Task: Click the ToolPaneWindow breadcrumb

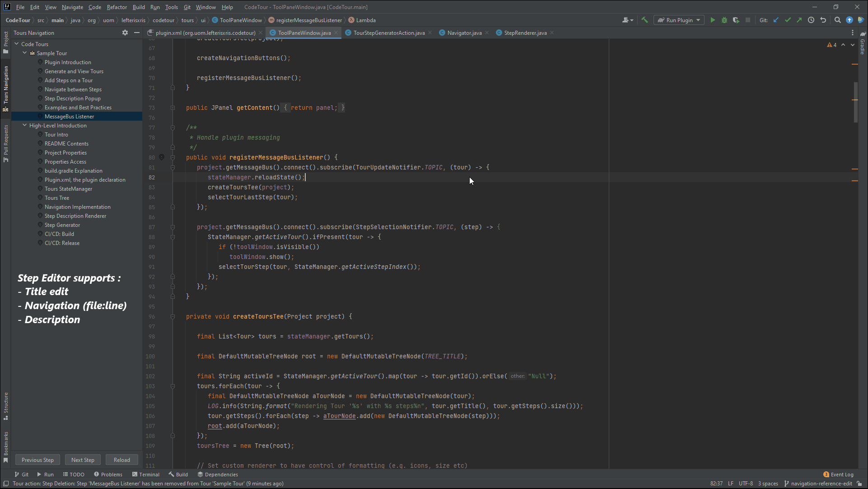Action: (x=237, y=20)
